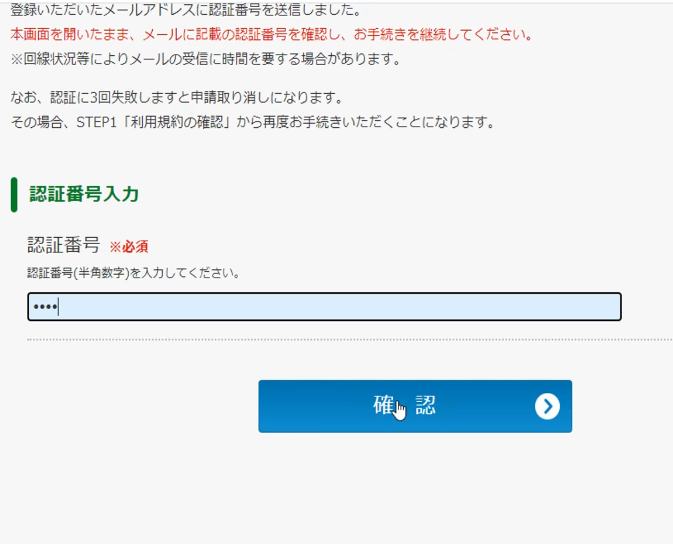
Task: Click the 確認 confirm button
Action: (414, 406)
